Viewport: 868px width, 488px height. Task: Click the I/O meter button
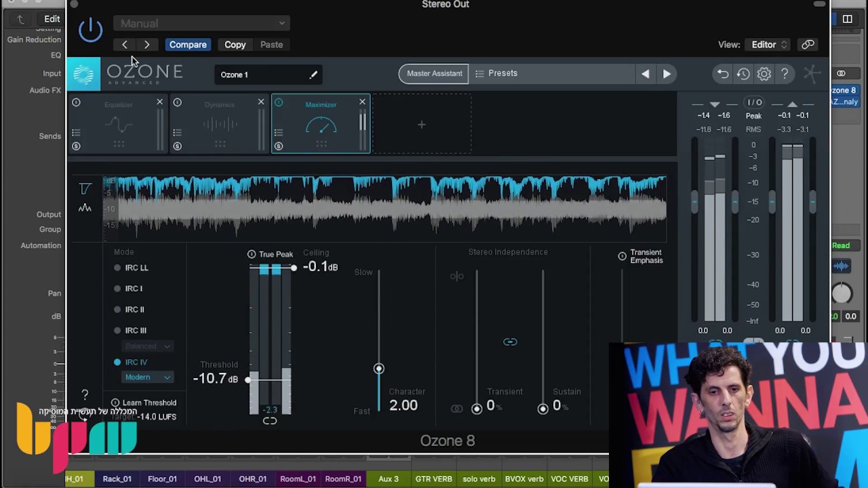(x=755, y=102)
